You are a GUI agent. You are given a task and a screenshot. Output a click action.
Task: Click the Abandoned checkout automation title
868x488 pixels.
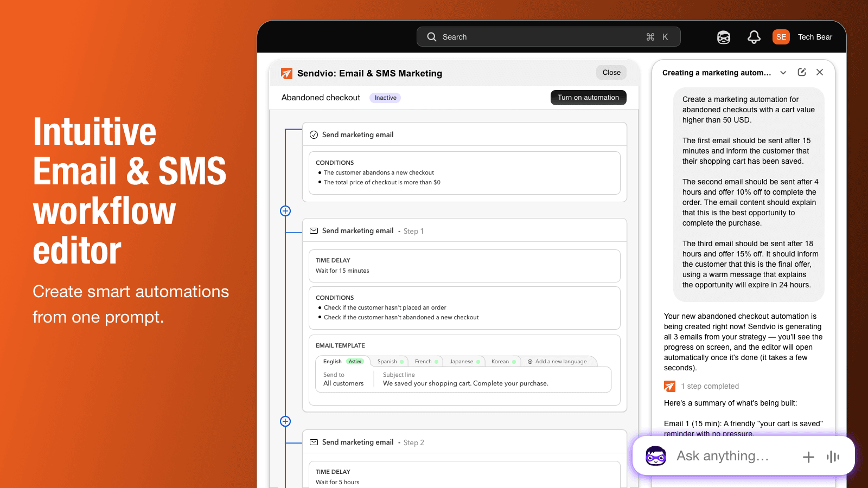click(321, 98)
